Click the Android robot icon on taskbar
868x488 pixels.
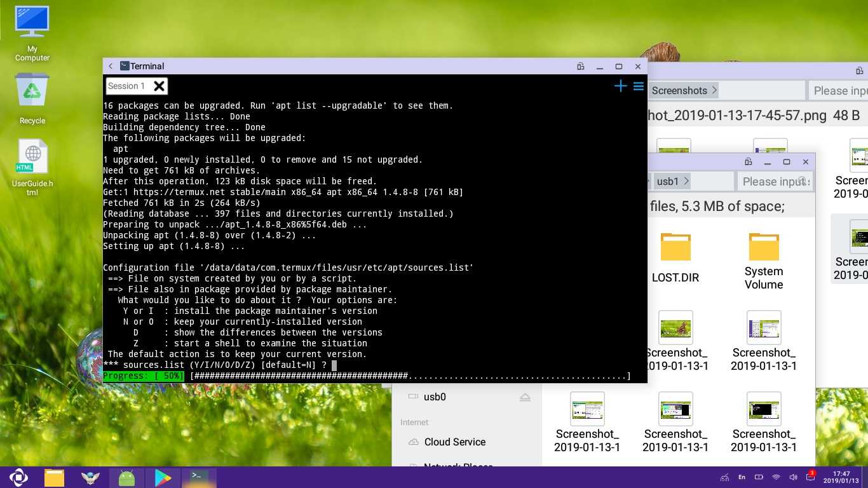click(x=126, y=478)
